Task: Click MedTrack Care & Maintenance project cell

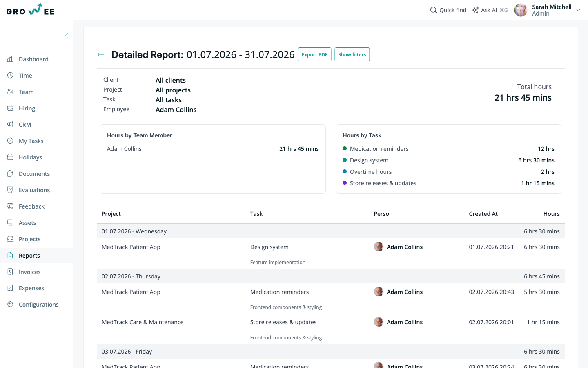Action: [x=143, y=322]
